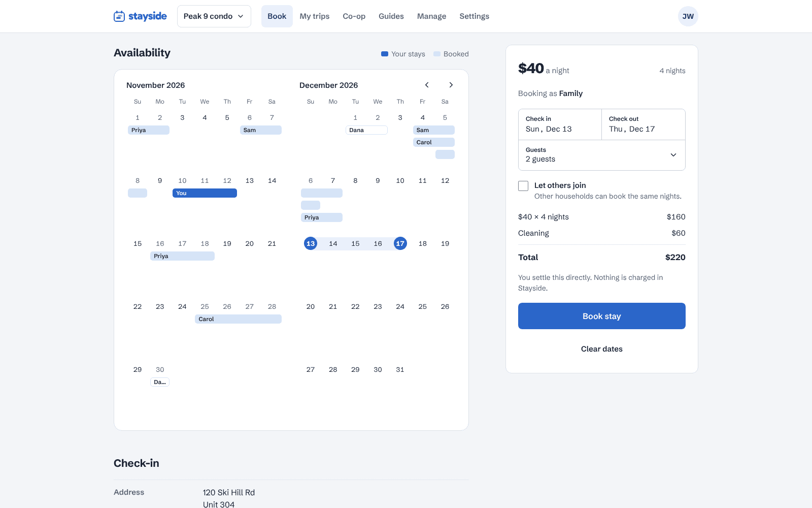812x508 pixels.
Task: Select November 29 on the calendar
Action: pos(138,370)
